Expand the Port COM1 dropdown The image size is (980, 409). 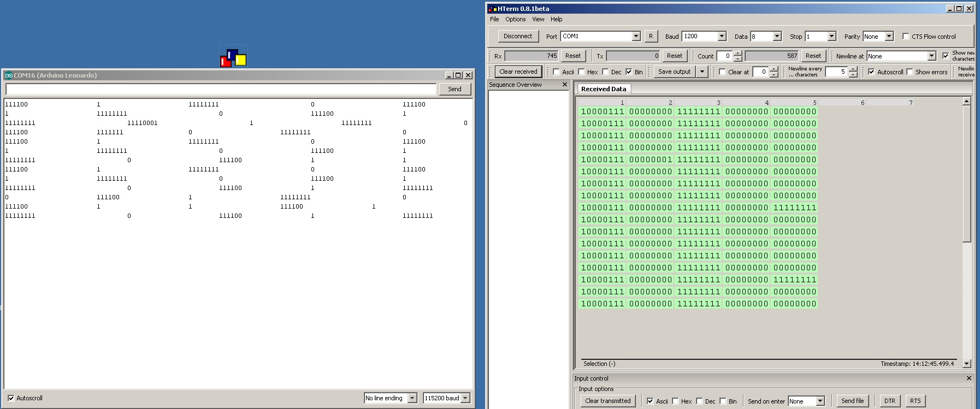636,36
